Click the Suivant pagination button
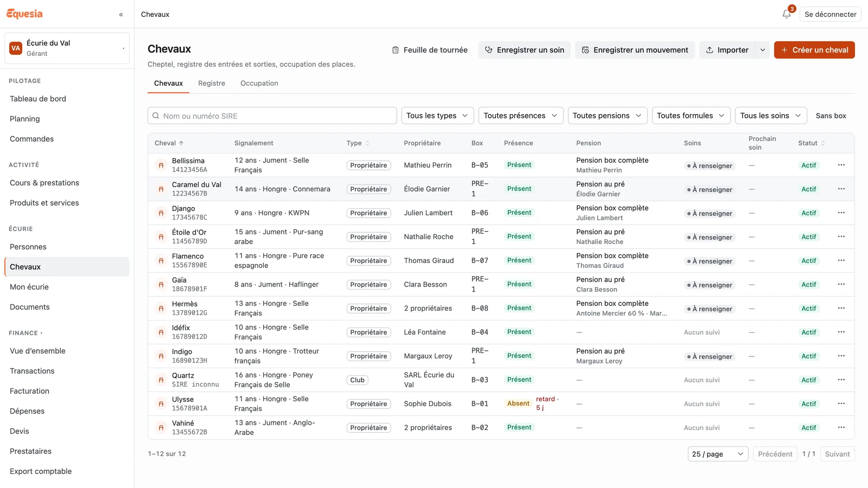Viewport: 868px width, 488px height. click(837, 454)
